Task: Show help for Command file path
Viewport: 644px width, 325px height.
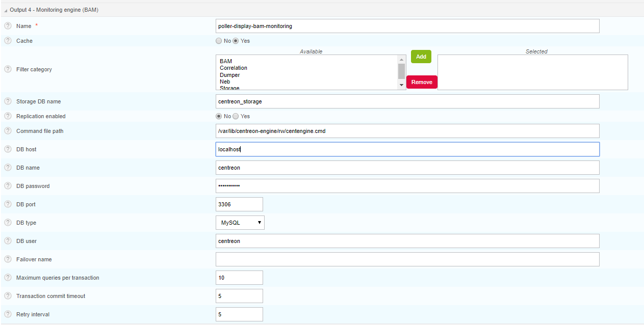Action: (x=8, y=131)
